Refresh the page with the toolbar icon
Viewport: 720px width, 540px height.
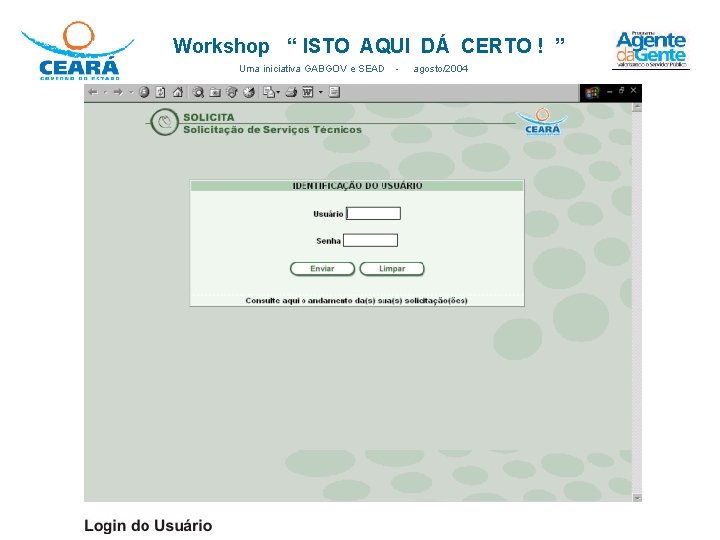click(x=160, y=92)
